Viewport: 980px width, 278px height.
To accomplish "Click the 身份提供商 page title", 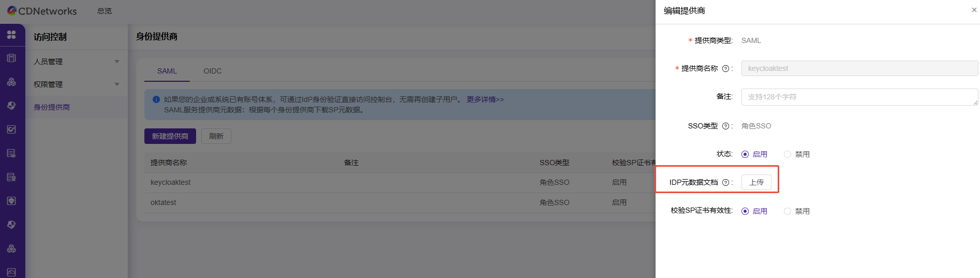I will tap(157, 37).
